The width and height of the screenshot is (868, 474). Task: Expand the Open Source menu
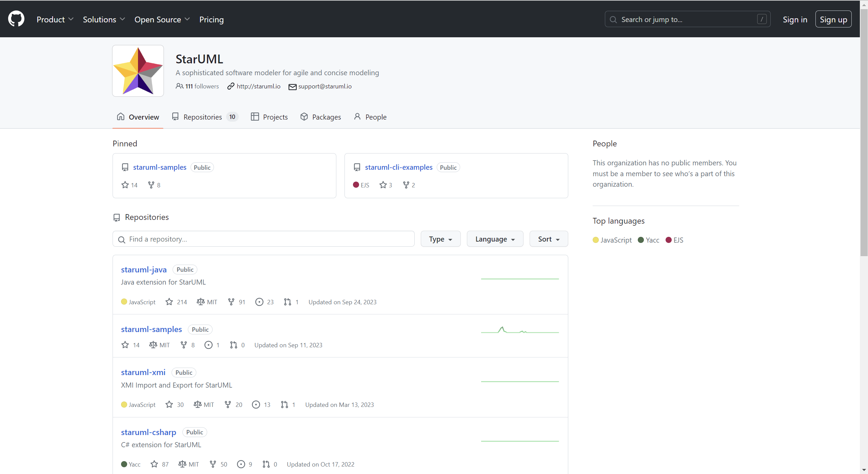click(x=162, y=20)
